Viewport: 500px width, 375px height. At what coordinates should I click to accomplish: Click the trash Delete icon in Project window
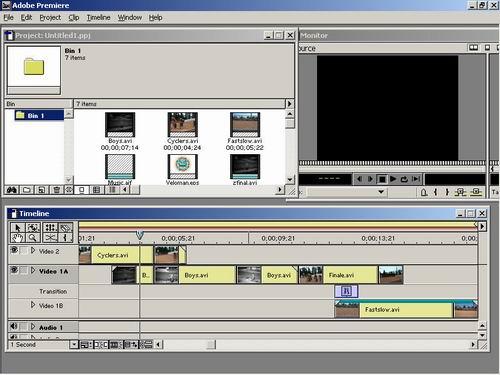click(x=56, y=190)
